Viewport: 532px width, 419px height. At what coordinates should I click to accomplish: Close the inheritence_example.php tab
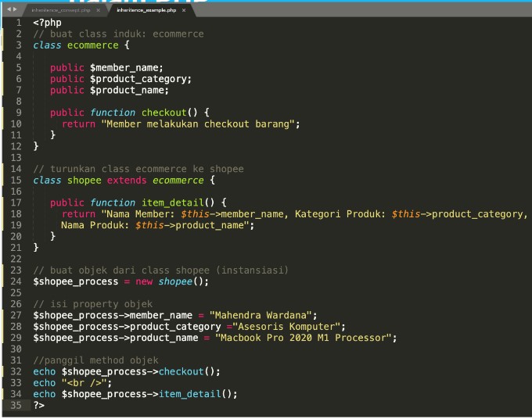184,10
